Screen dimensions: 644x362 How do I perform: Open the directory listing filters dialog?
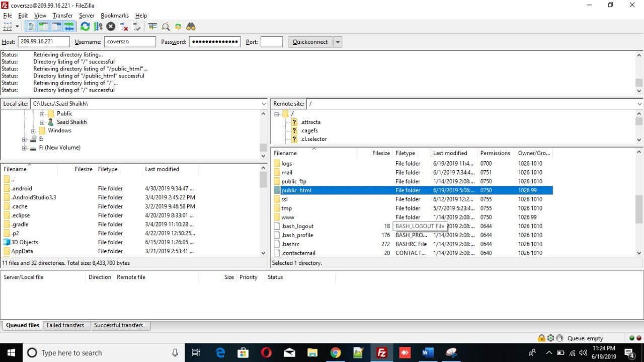152,26
